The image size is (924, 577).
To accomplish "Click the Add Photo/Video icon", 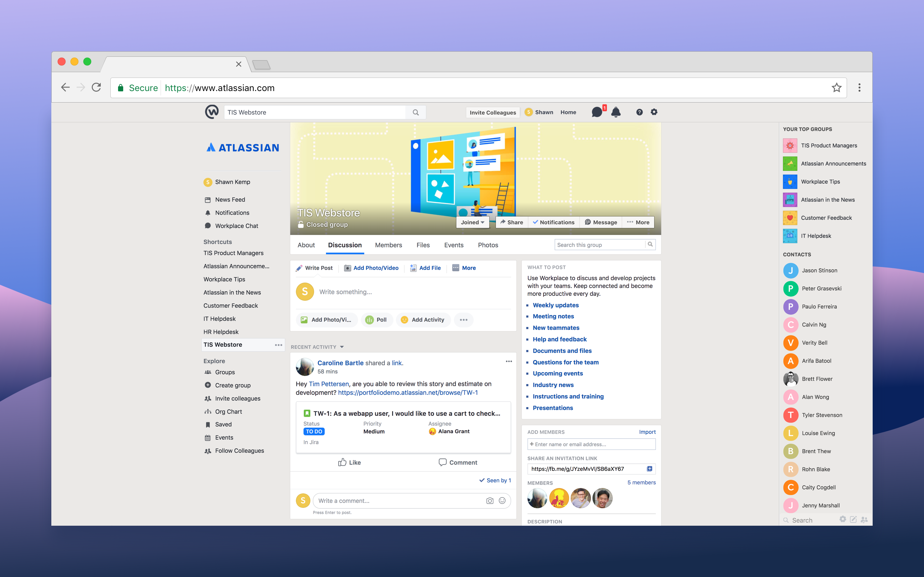I will coord(346,267).
